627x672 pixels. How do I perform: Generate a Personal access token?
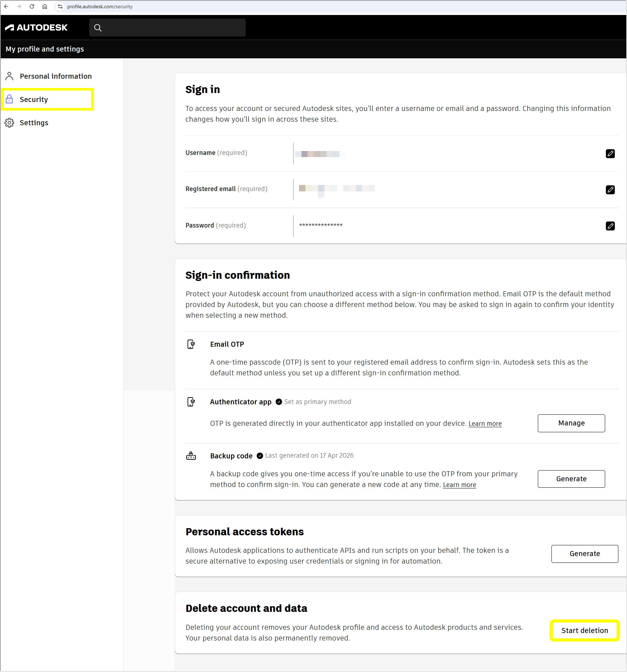(x=584, y=554)
